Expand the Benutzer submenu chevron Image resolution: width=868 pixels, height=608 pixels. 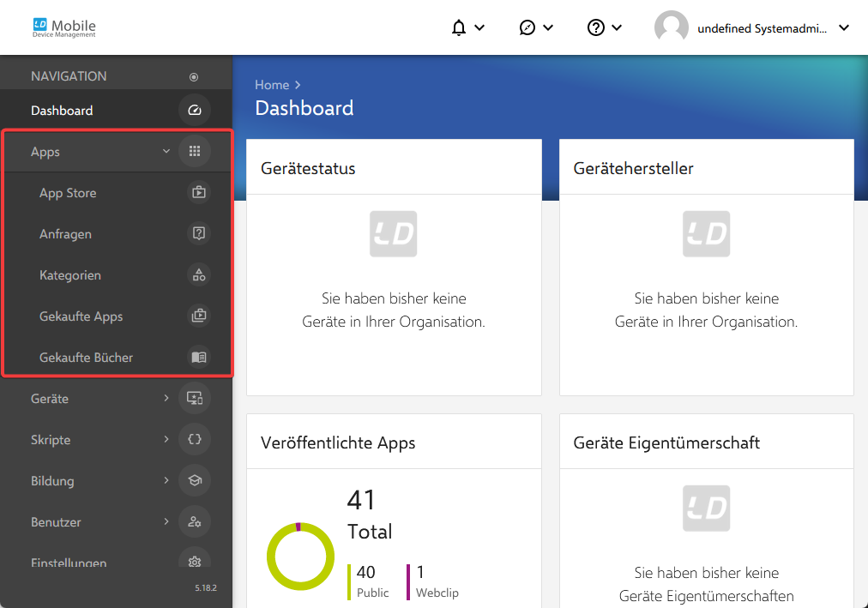(166, 521)
